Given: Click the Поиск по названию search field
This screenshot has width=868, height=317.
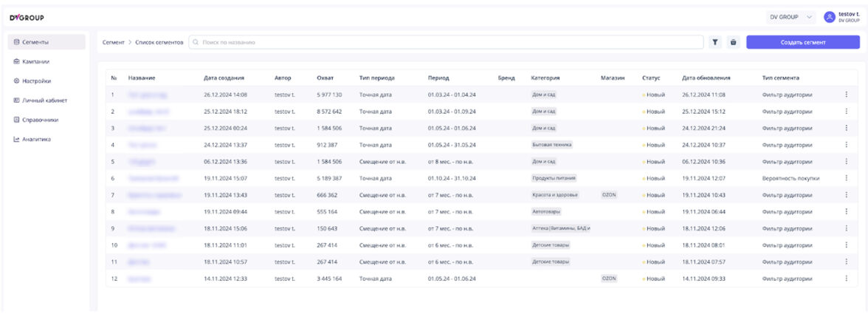Looking at the screenshot, I should pos(443,42).
